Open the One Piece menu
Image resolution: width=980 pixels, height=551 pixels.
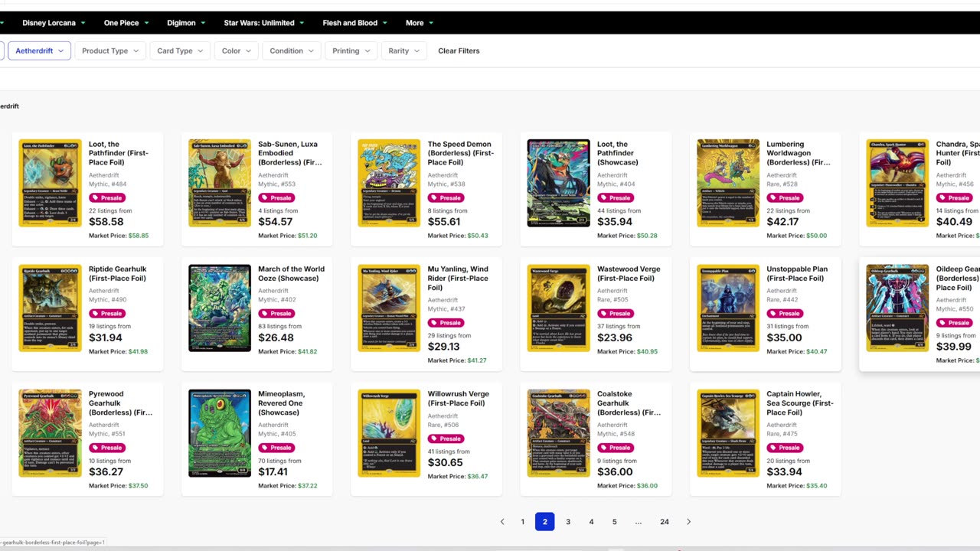[126, 23]
